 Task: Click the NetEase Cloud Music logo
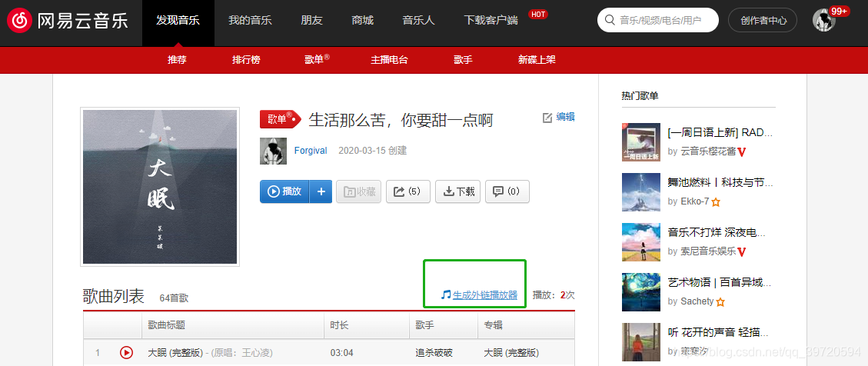[68, 21]
